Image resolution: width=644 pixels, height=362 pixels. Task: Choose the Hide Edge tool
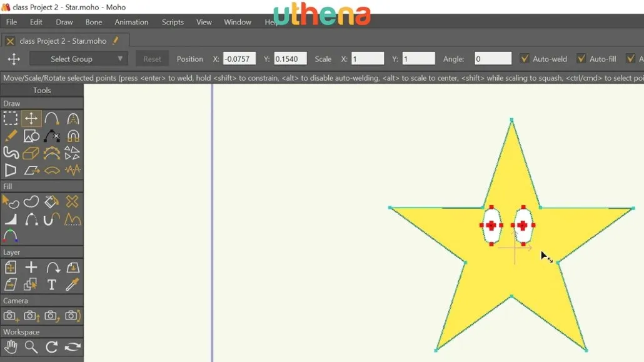(31, 219)
